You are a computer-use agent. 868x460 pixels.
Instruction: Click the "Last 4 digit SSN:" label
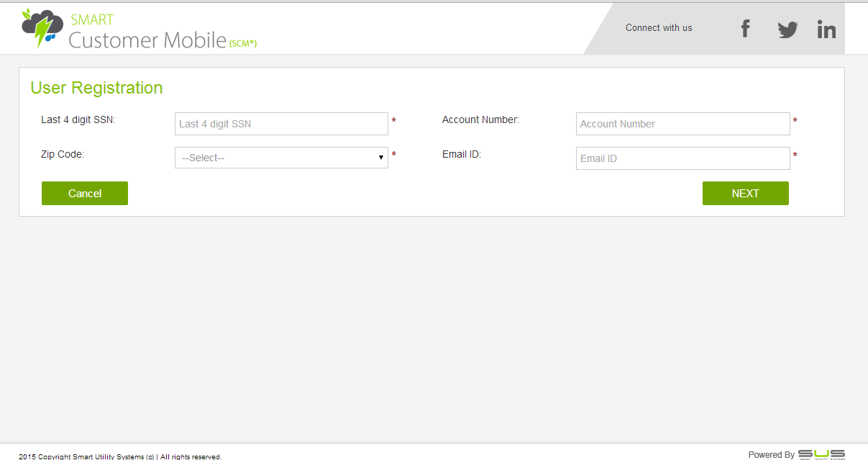click(x=78, y=119)
